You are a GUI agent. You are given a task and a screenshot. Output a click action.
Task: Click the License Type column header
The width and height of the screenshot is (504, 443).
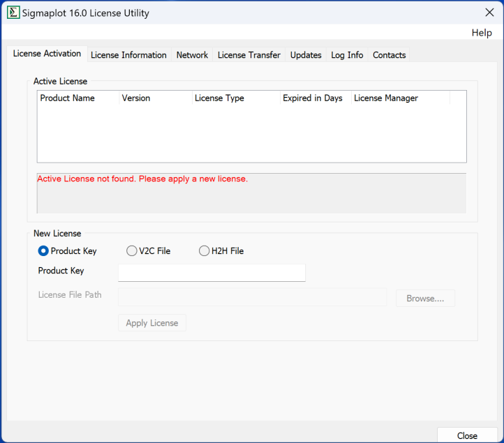point(236,98)
